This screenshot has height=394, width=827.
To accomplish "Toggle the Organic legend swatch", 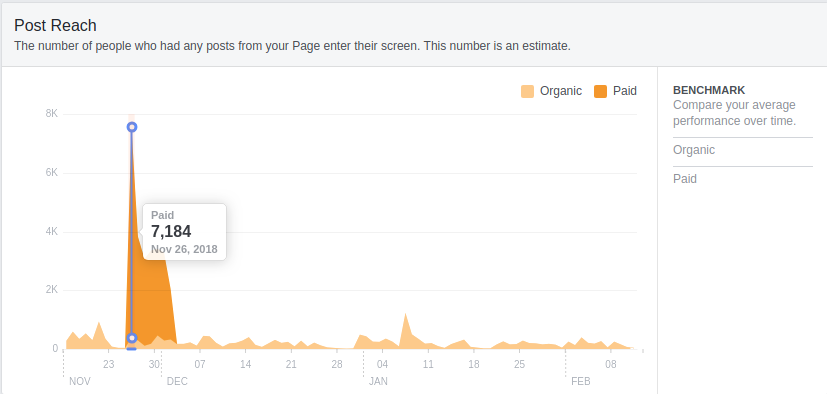I will (x=527, y=91).
